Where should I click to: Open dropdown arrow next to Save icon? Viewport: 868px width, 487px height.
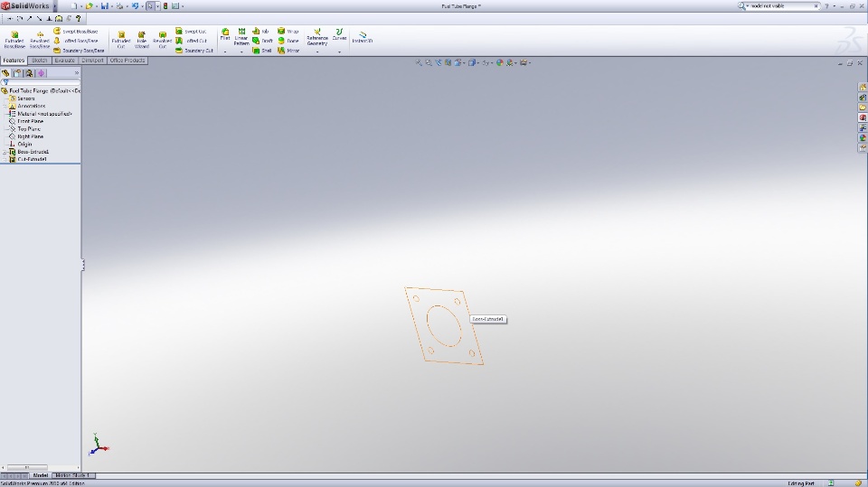(112, 6)
